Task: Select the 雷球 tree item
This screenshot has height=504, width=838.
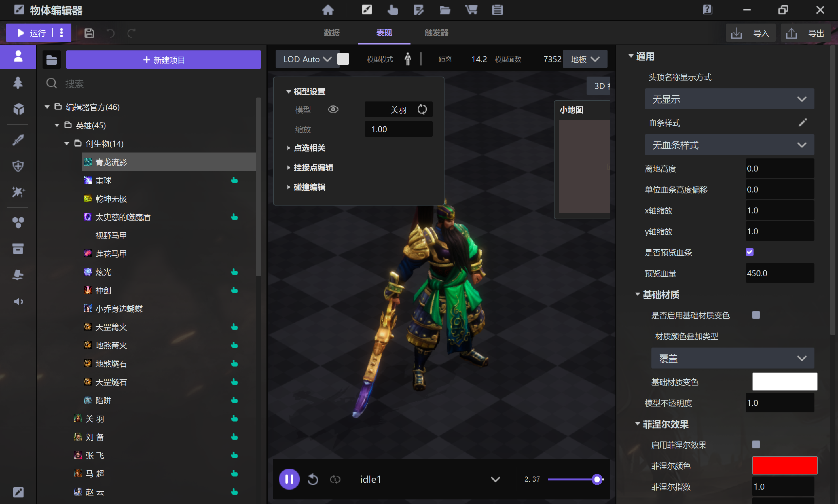Action: coord(169,180)
